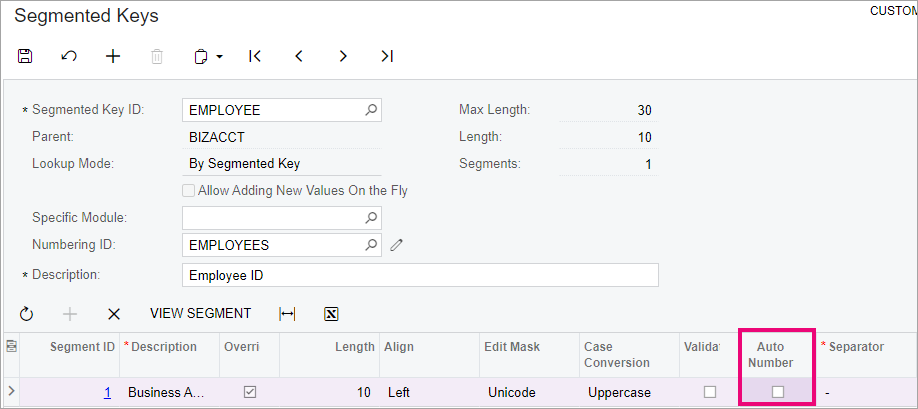Go to the previous record
Image resolution: width=918 pixels, height=409 pixels.
pos(299,56)
